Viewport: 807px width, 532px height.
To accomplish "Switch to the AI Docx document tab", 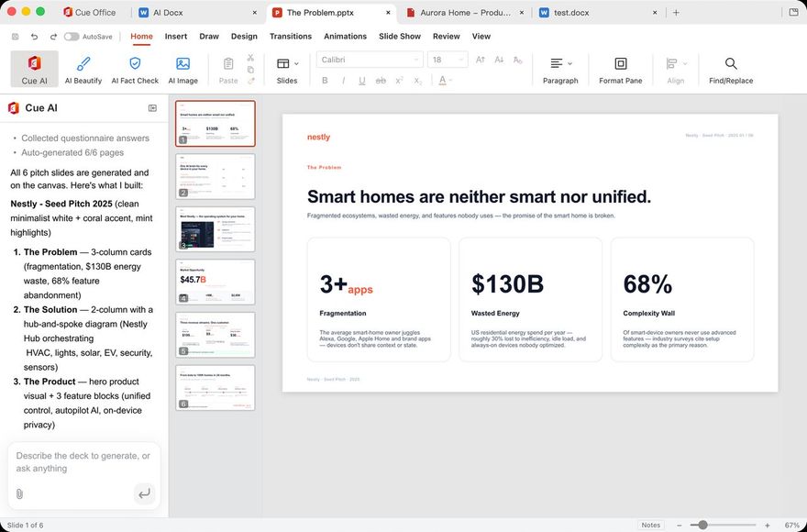I will pyautogui.click(x=198, y=12).
